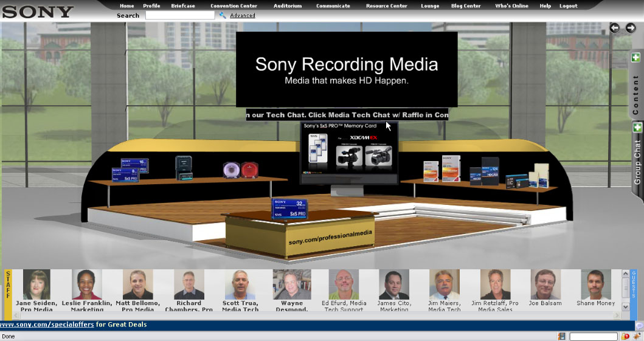
Task: Visit the Resource Center
Action: click(x=387, y=5)
